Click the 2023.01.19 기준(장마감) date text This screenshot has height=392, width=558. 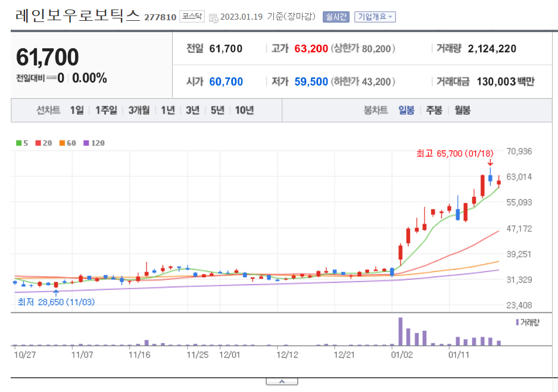point(268,17)
